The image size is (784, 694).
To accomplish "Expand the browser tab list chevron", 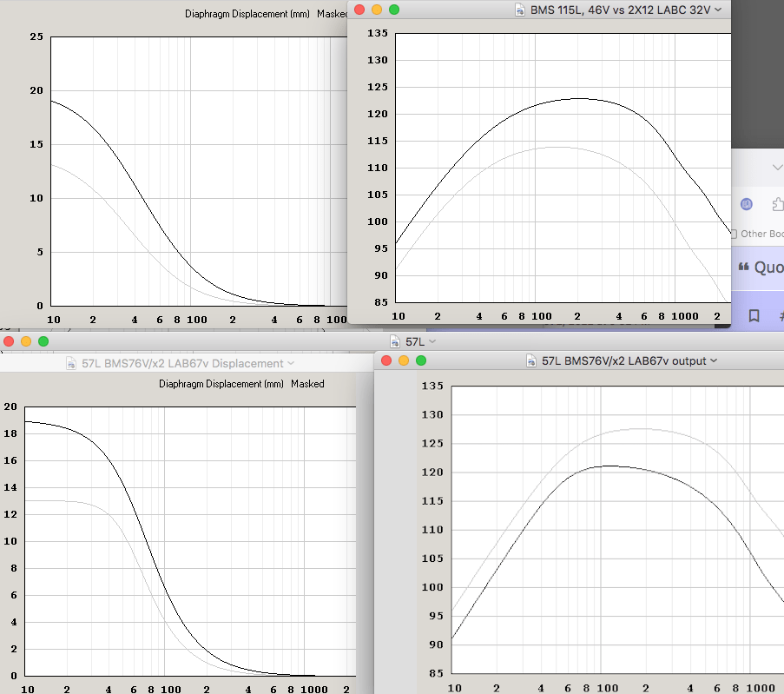I will 778,167.
